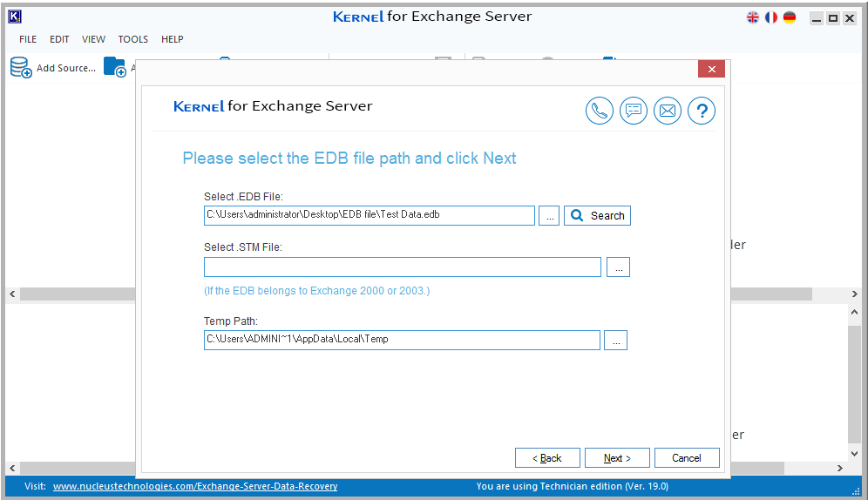Click left arrow of bottom horizontal scrollbar

(12, 468)
